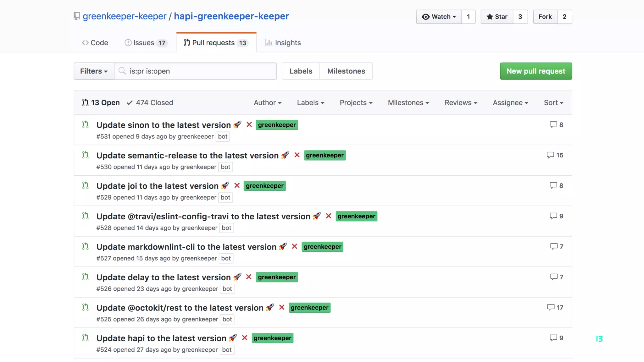Click the failed status X on hapi PR
Screen dimensions: 644x362
244,338
